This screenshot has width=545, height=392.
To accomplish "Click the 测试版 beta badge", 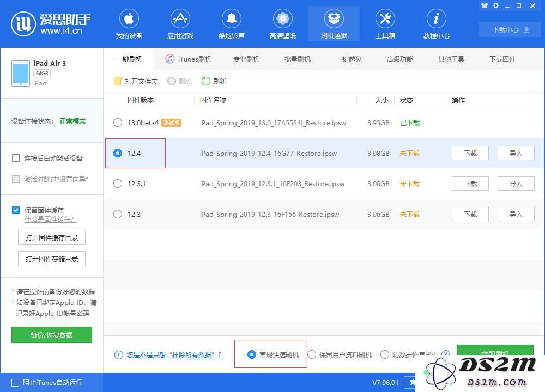I will coord(171,123).
